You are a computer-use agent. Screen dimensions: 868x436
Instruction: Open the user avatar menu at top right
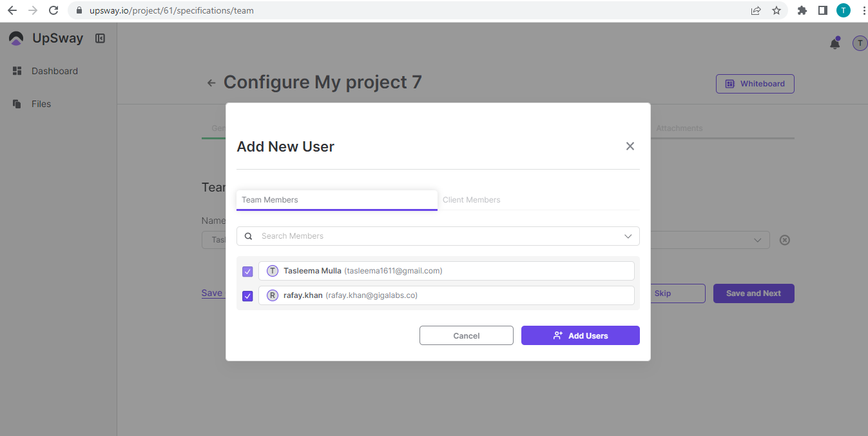860,43
